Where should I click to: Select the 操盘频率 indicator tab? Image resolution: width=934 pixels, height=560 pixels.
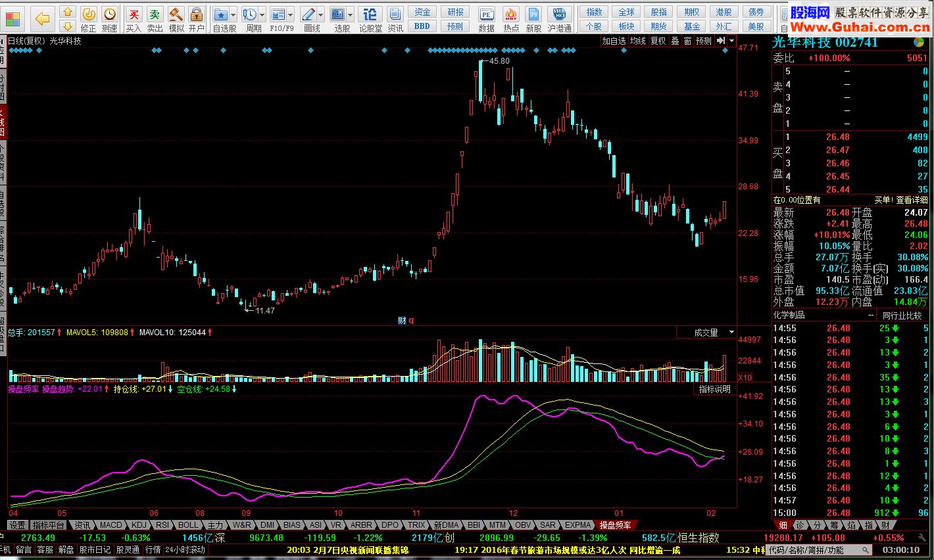tap(616, 525)
